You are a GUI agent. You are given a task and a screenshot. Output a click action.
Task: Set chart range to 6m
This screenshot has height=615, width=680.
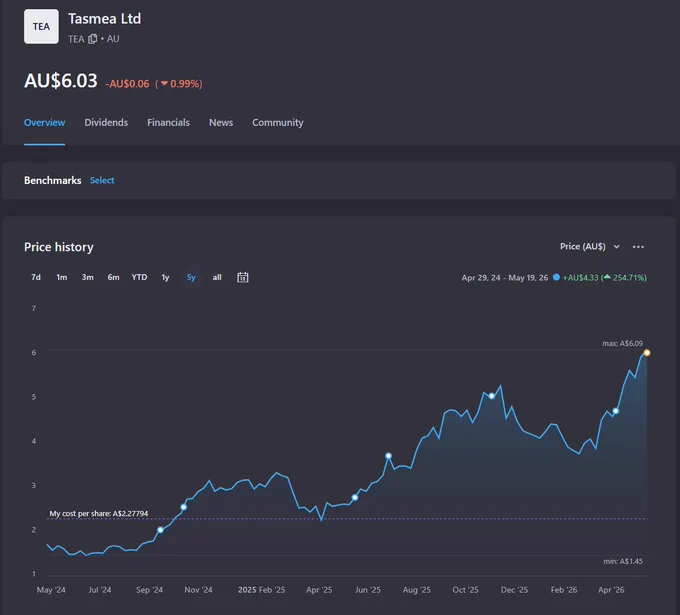pos(113,277)
